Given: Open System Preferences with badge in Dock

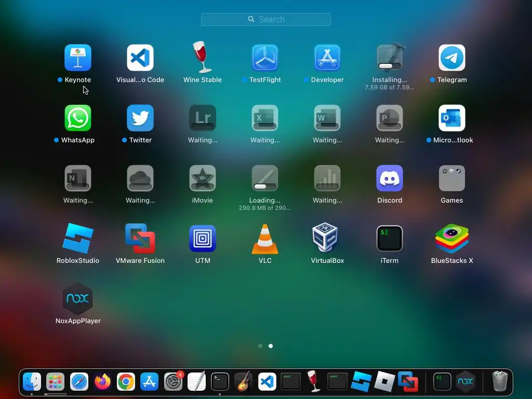Looking at the screenshot, I should [x=173, y=382].
